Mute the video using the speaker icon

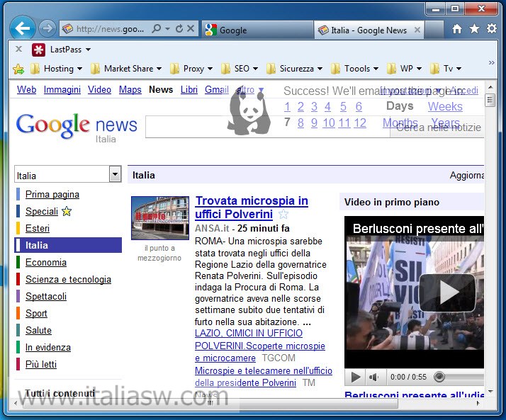pyautogui.click(x=373, y=377)
